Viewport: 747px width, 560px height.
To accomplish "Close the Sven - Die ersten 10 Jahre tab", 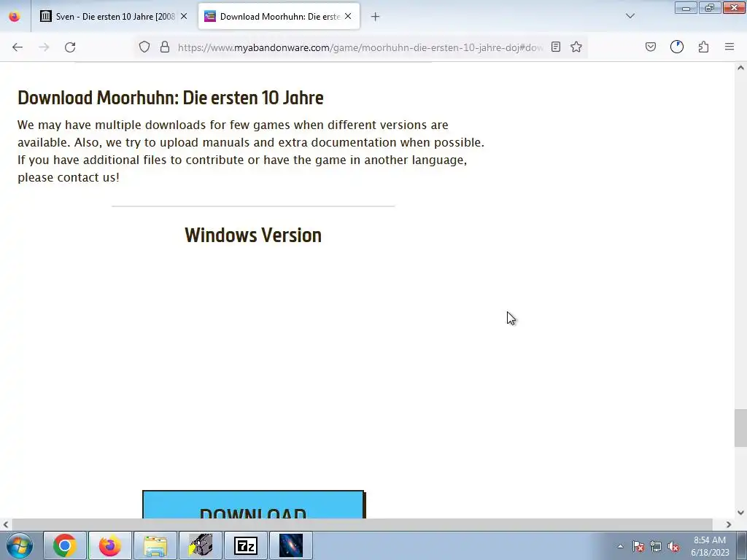I will coord(184,16).
